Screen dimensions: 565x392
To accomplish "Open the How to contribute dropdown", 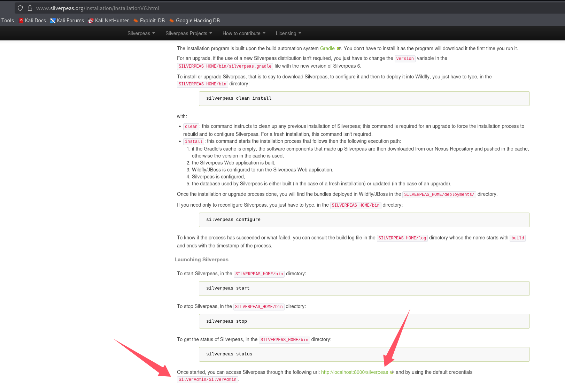I will [244, 33].
